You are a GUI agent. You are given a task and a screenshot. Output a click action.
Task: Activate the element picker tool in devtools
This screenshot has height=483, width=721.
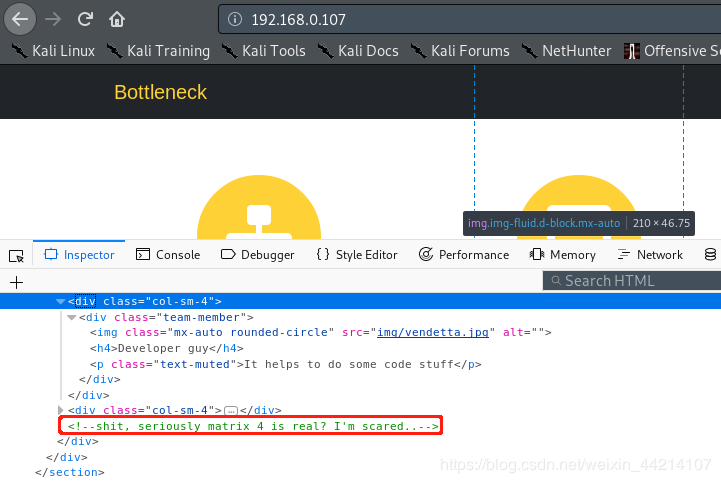point(17,255)
